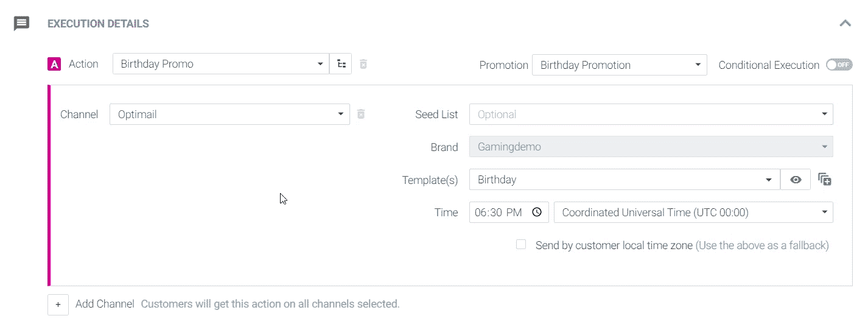
Task: Click the add template copy icon
Action: [825, 180]
